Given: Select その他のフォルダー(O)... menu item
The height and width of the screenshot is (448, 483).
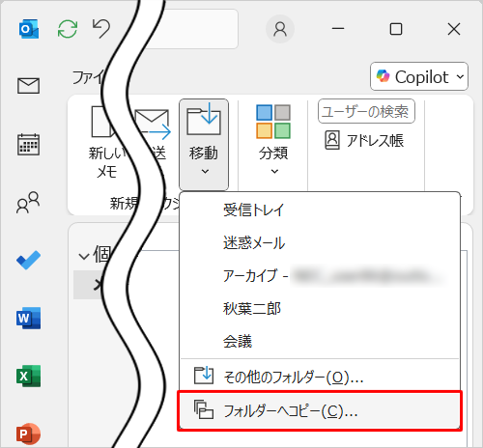Looking at the screenshot, I should [320, 377].
